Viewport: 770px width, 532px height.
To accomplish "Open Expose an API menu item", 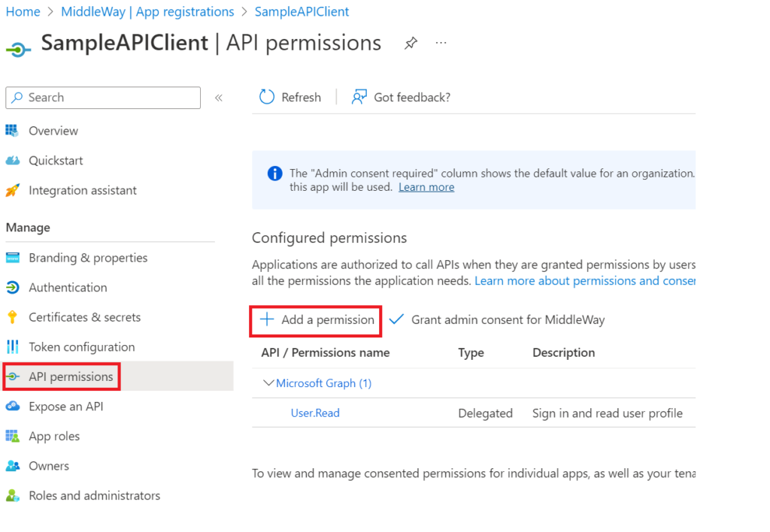I will click(65, 407).
